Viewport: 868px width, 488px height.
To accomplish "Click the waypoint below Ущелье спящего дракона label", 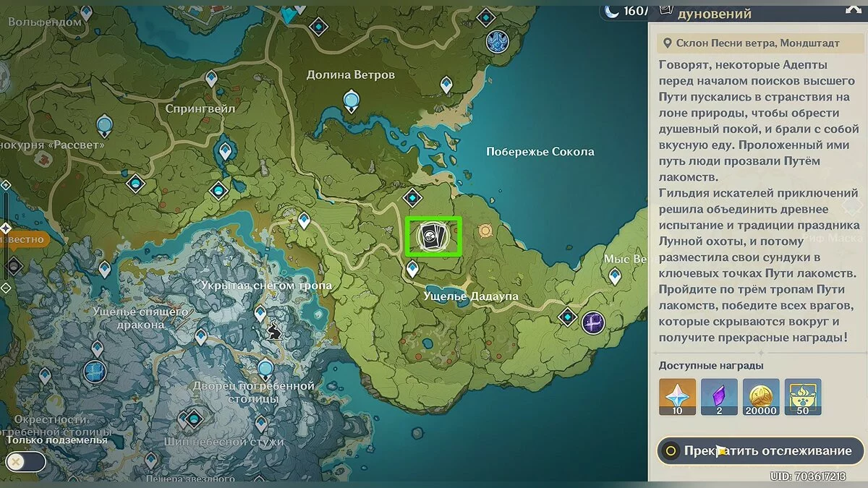I will [x=201, y=336].
